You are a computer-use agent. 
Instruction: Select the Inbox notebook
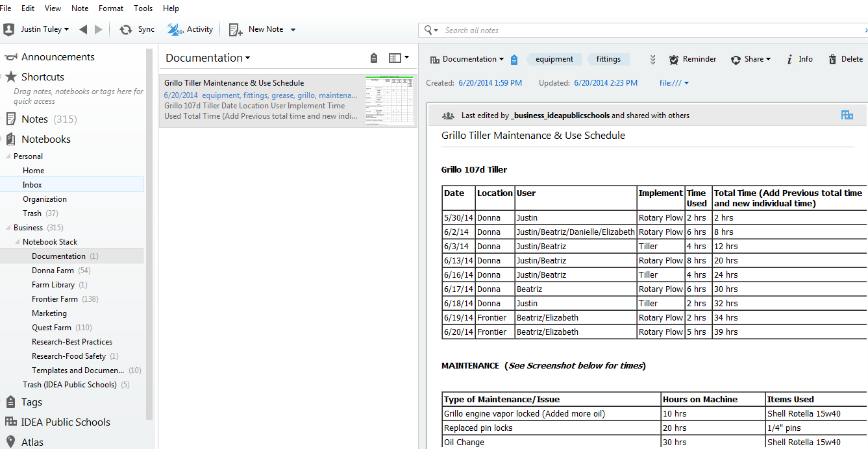click(32, 185)
